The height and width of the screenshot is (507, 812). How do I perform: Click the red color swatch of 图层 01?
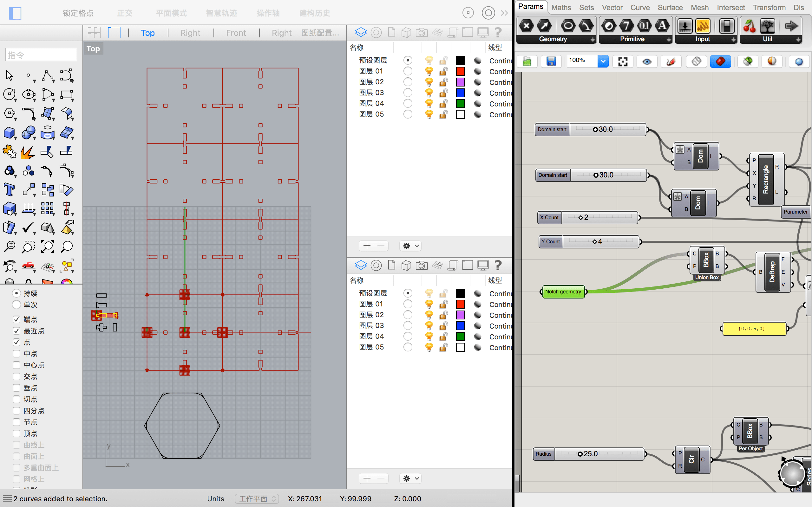click(x=460, y=71)
